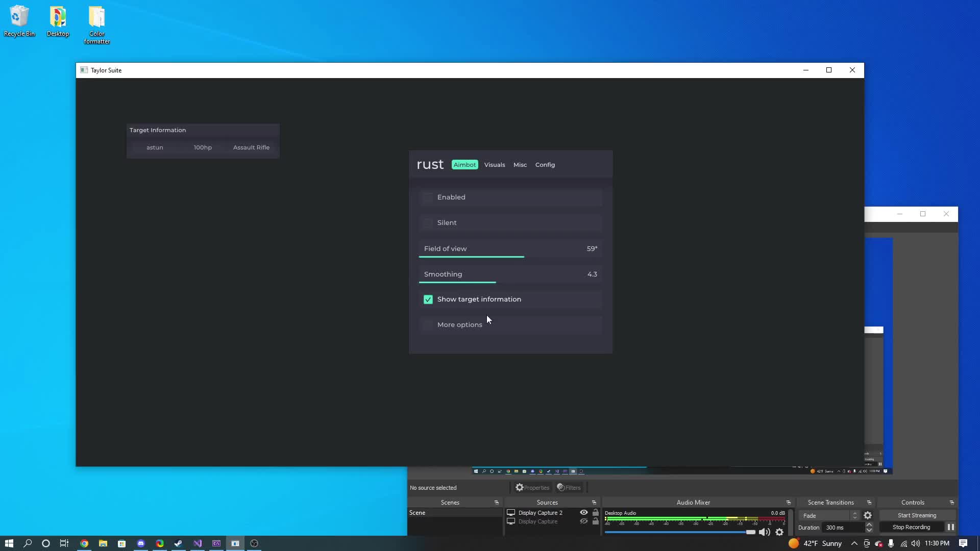Show hidden system tray icons chevron
The width and height of the screenshot is (980, 551).
[854, 543]
